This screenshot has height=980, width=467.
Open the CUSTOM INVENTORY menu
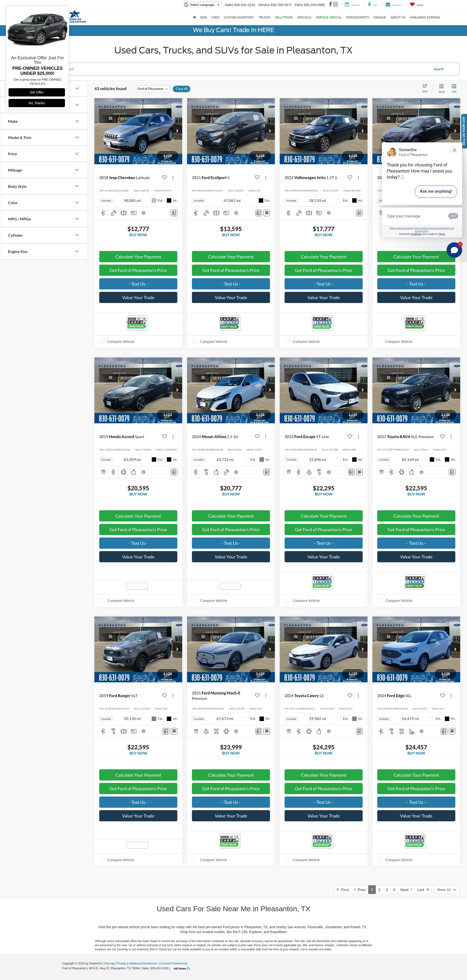[239, 17]
